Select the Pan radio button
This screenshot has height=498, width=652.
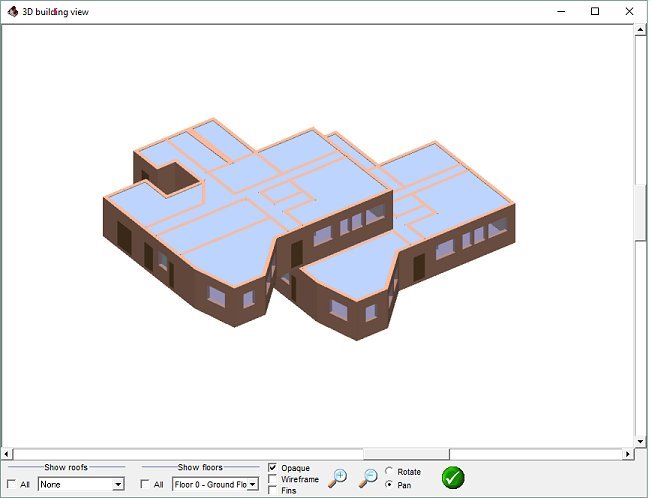pos(389,484)
